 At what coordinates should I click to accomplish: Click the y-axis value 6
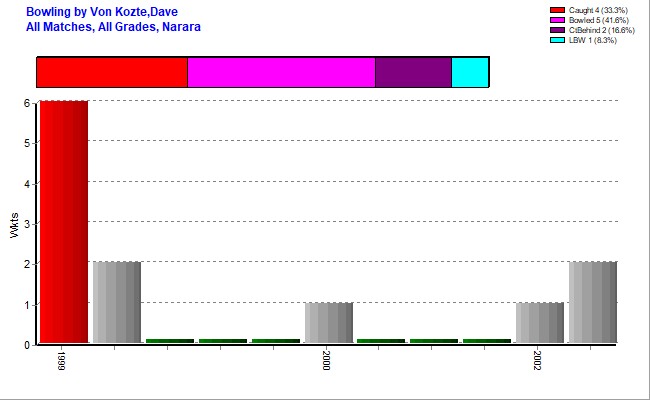coord(27,103)
